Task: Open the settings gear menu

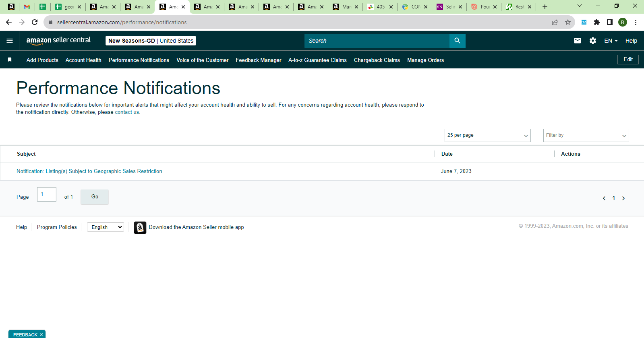Action: pos(593,41)
